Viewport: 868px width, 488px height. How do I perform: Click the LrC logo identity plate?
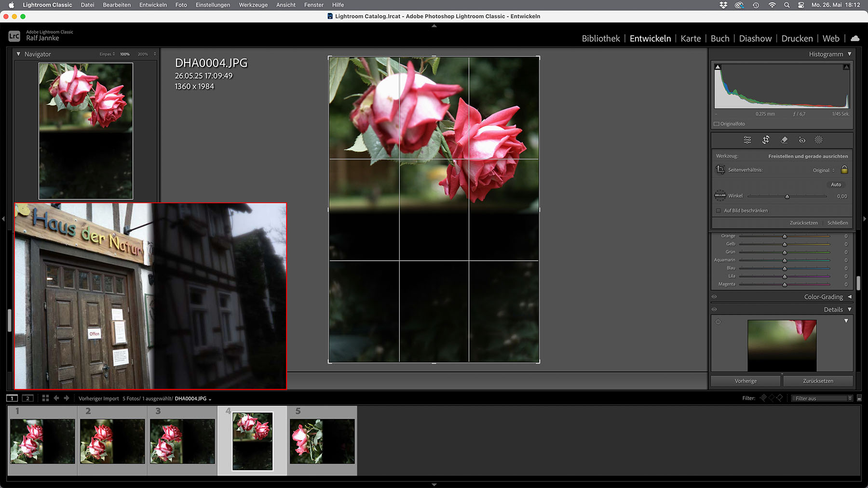14,36
